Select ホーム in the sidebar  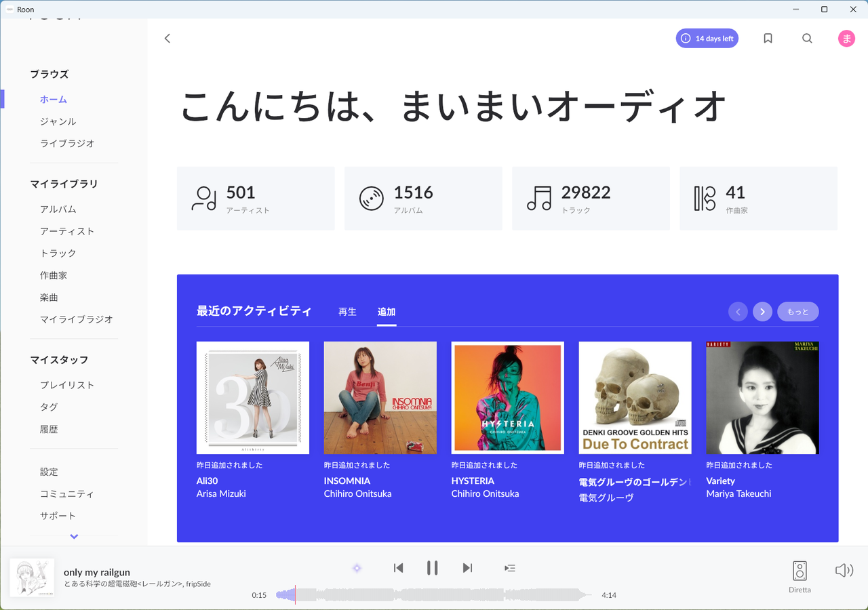(x=54, y=100)
